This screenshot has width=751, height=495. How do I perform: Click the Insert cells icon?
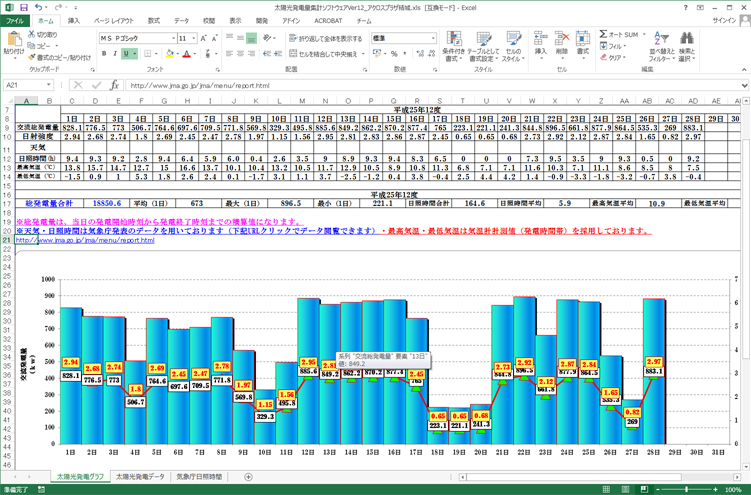pos(541,39)
